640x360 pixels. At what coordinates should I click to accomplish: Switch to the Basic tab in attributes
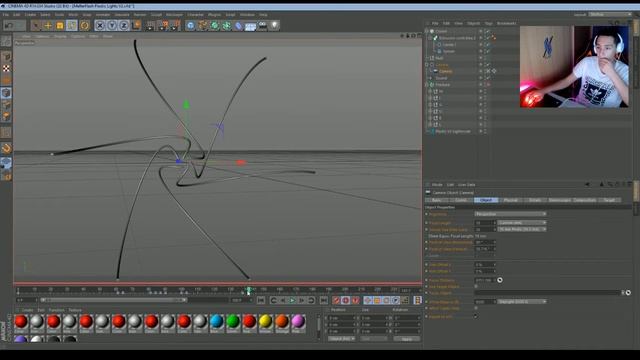pos(436,200)
